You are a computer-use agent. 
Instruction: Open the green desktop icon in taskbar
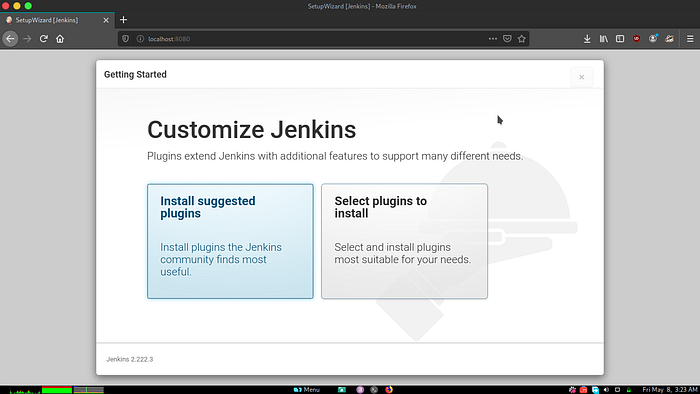click(342, 390)
